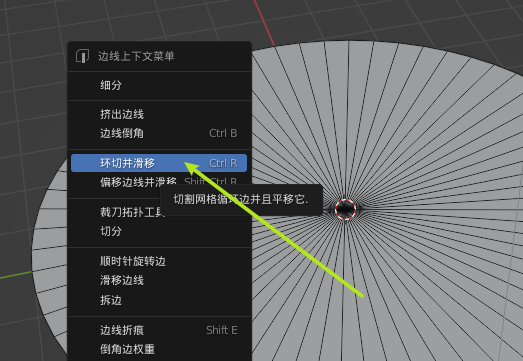Select 滑移边线 menu entry
The height and width of the screenshot is (361, 523).
(159, 280)
